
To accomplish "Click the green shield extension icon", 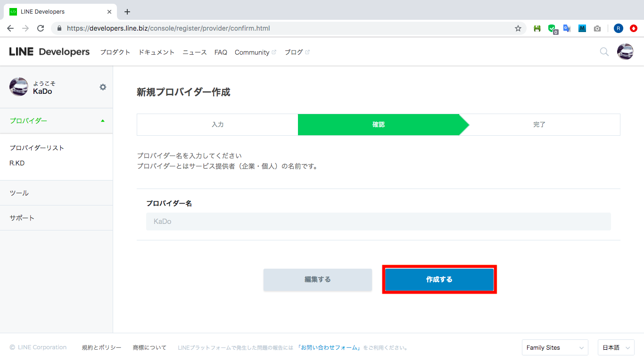I will click(552, 29).
